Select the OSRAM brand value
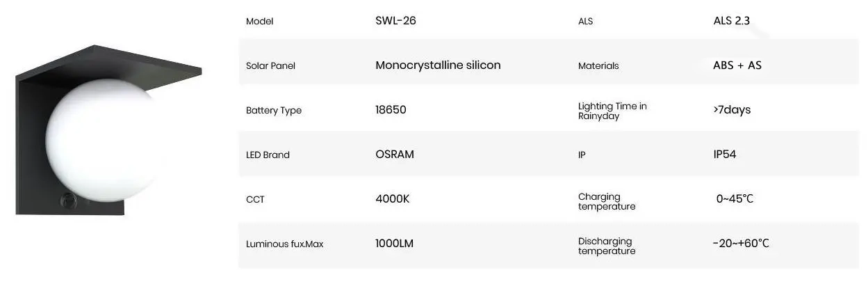This screenshot has height=284, width=868. (395, 155)
